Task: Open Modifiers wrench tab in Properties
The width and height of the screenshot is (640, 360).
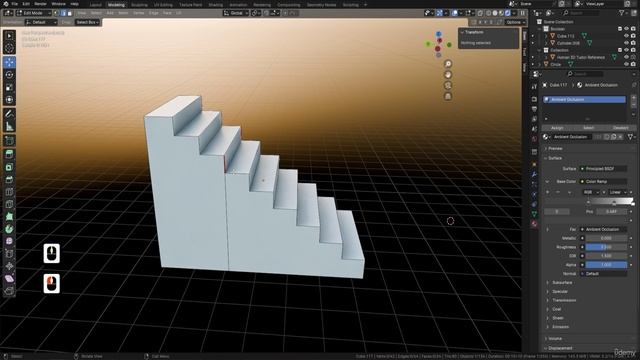Action: pyautogui.click(x=534, y=174)
